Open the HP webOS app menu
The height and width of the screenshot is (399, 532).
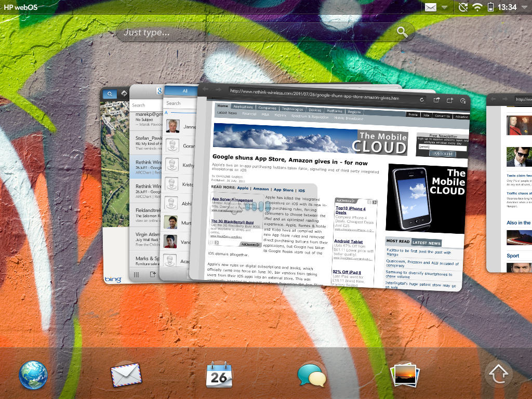tap(21, 7)
